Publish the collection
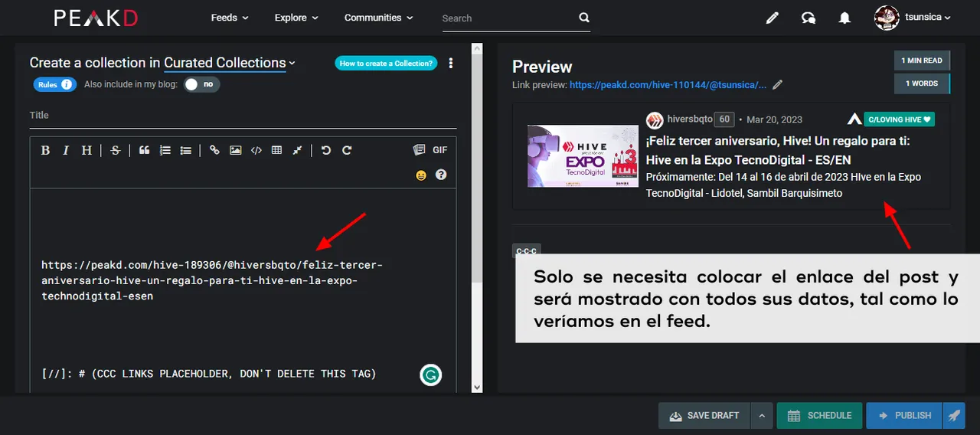 tap(905, 415)
